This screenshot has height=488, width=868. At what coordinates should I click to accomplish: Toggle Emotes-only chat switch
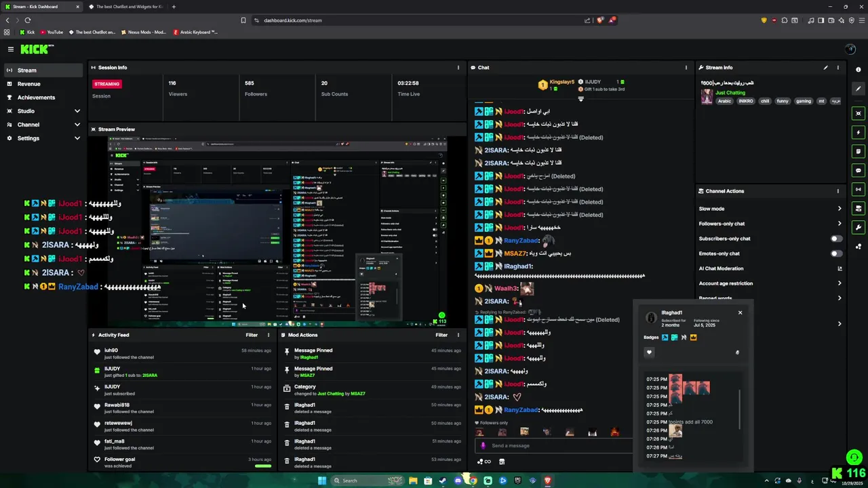pos(837,253)
